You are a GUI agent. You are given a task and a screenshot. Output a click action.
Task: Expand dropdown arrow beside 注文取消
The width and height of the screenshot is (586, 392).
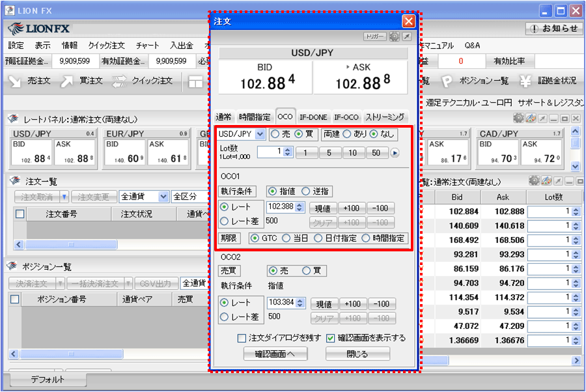pyautogui.click(x=64, y=197)
